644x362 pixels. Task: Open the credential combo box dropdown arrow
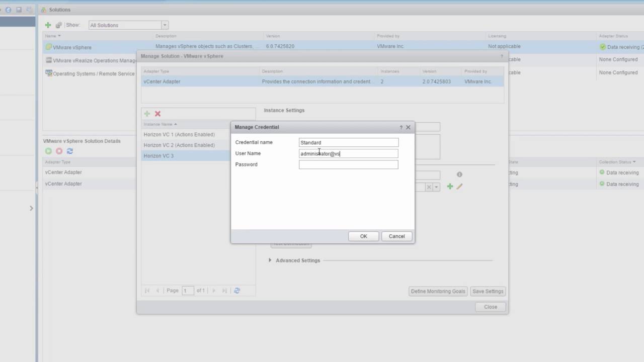pos(437,187)
